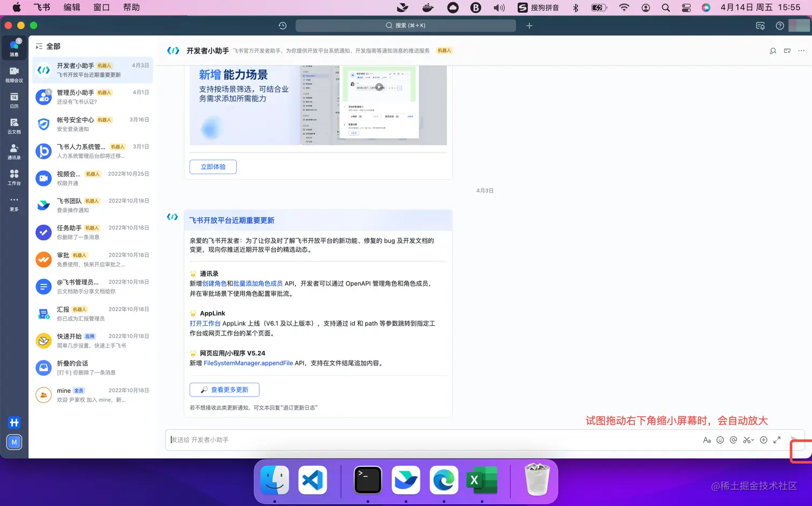Open the 工作台 workbench in sidebar
The image size is (812, 506).
click(14, 177)
